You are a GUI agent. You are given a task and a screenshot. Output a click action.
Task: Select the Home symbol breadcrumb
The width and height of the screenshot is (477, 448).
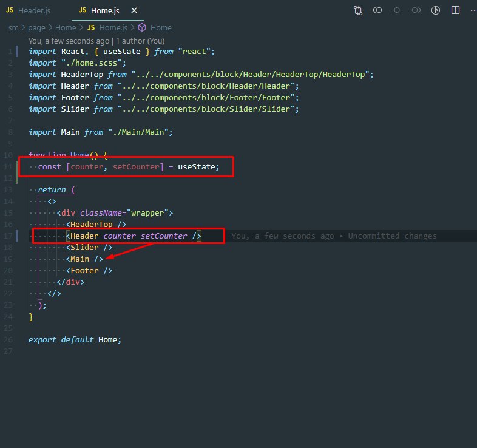click(155, 28)
